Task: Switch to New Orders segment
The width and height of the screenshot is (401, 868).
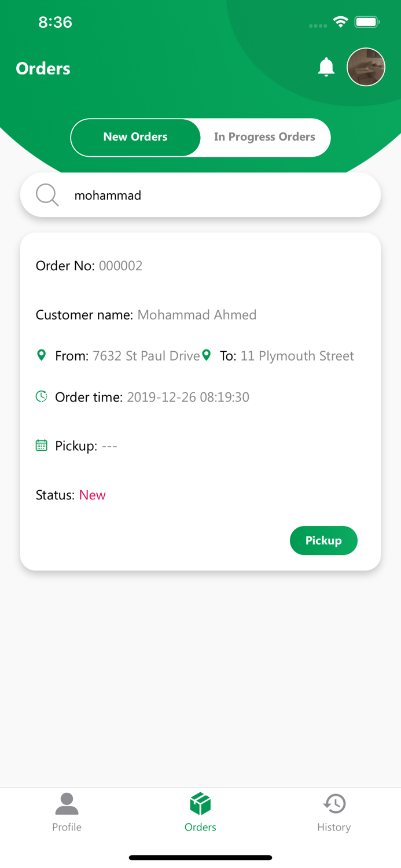Action: click(x=135, y=137)
